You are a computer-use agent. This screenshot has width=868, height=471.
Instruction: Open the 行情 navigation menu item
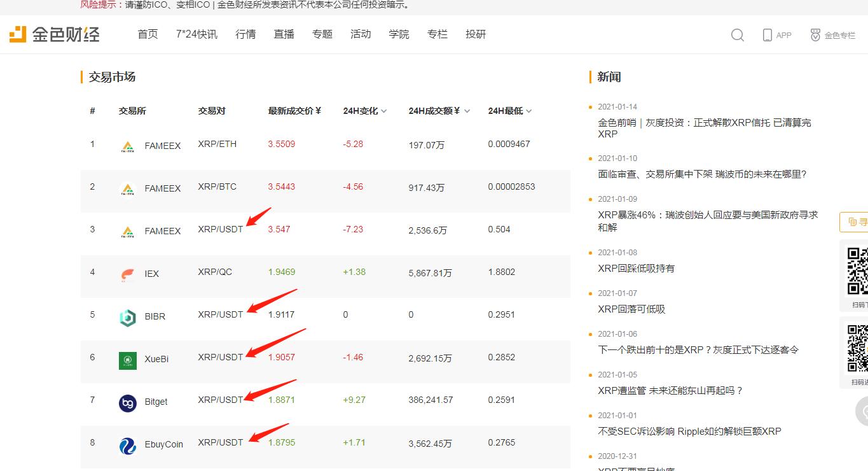[x=246, y=34]
